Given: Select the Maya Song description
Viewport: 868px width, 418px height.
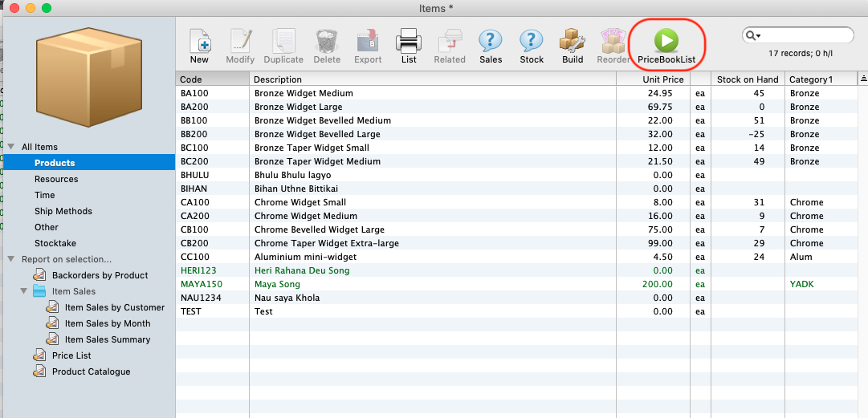Looking at the screenshot, I should pos(277,284).
